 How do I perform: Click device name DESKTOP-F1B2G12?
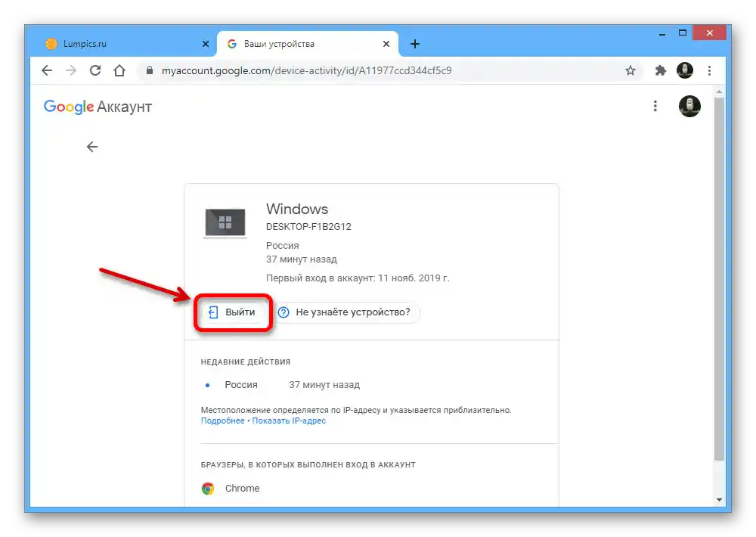308,227
